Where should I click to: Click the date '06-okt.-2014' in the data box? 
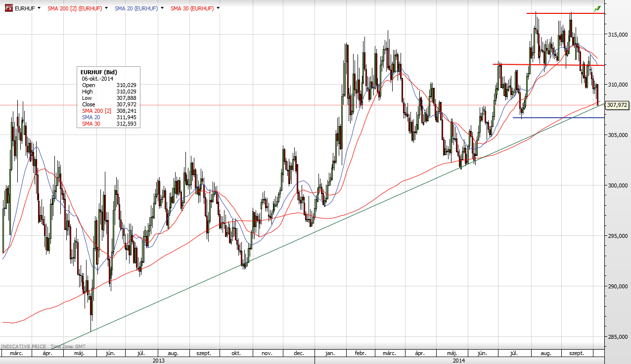[x=98, y=79]
